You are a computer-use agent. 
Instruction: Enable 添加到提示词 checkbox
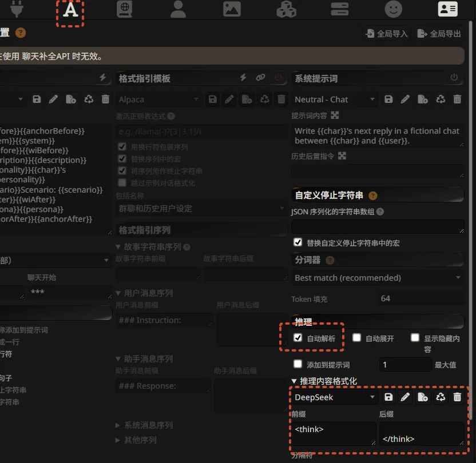[298, 364]
